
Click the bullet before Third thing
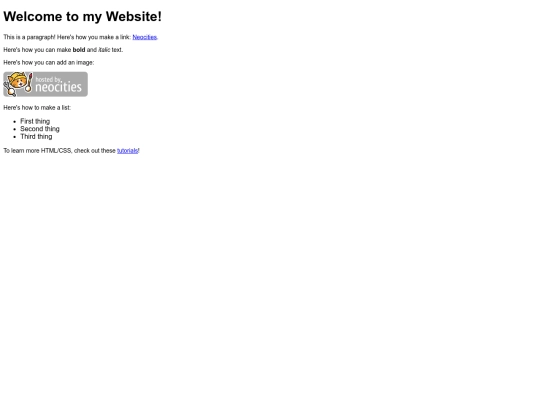coord(14,137)
